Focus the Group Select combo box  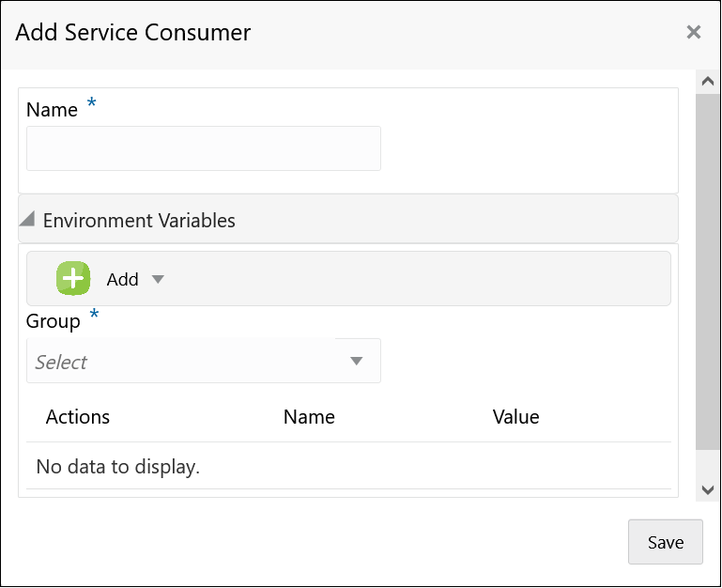(x=188, y=362)
